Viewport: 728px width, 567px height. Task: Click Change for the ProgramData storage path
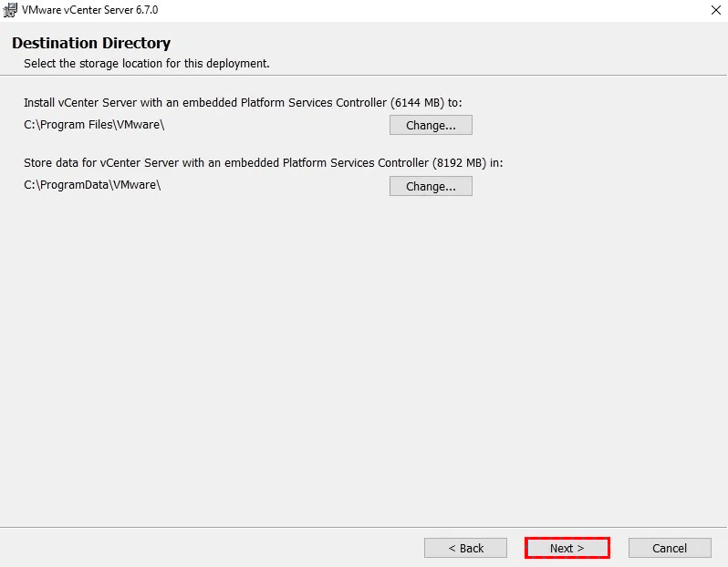click(x=431, y=186)
